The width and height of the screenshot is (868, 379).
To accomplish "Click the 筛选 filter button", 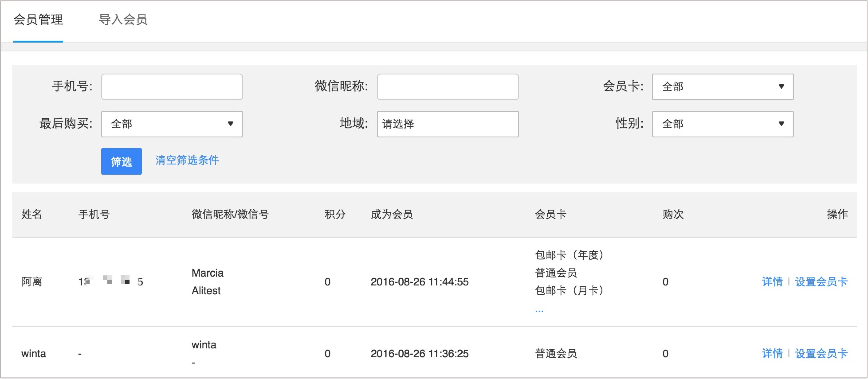I will tap(121, 161).
